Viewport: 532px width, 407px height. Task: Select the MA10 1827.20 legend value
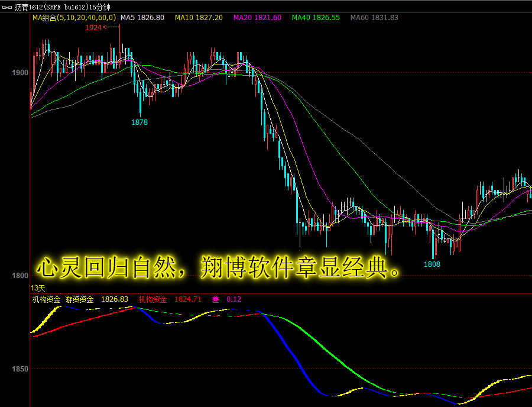tap(199, 18)
